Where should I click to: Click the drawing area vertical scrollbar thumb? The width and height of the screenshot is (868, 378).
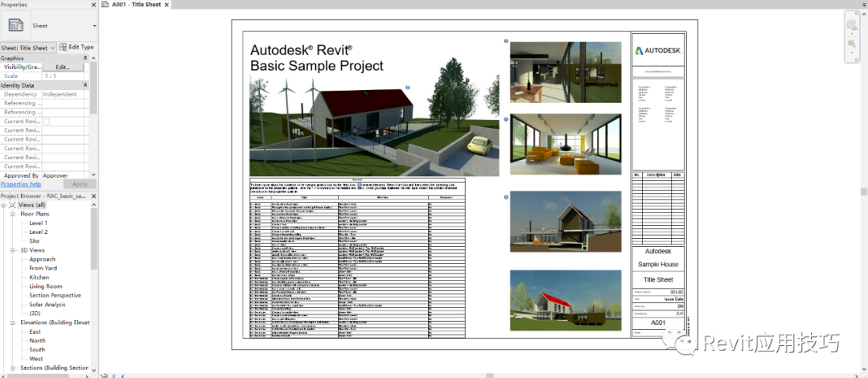(x=863, y=191)
